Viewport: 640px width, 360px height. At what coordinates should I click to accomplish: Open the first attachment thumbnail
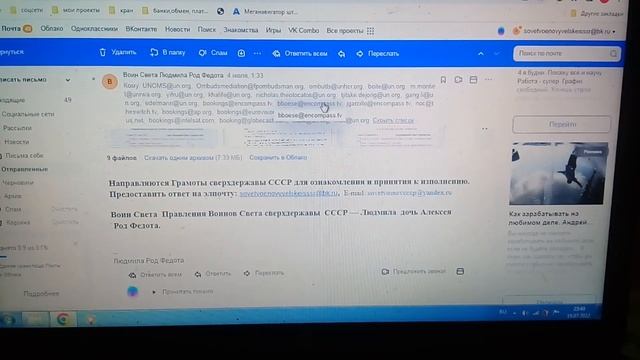tap(164, 138)
